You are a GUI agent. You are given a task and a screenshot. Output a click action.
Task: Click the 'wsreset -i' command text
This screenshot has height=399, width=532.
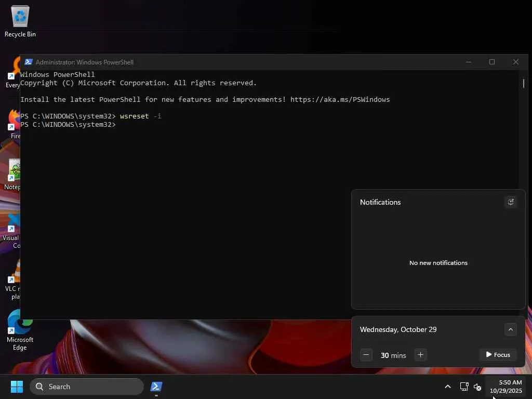[140, 116]
